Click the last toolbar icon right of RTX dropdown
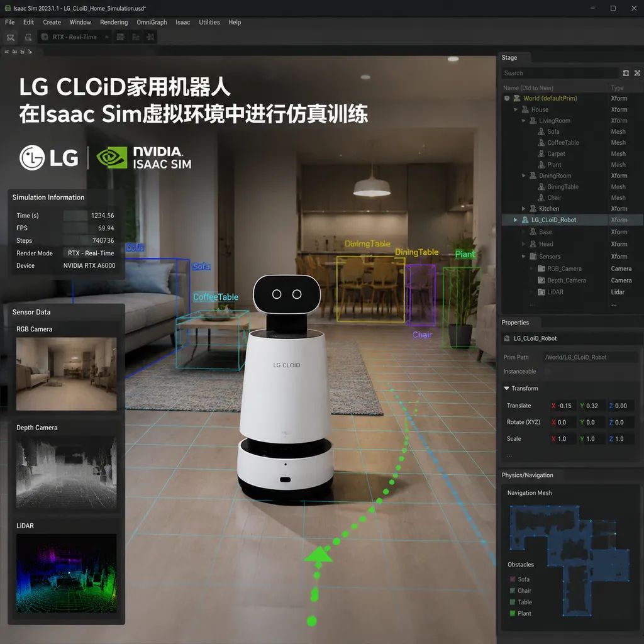 pyautogui.click(x=150, y=37)
